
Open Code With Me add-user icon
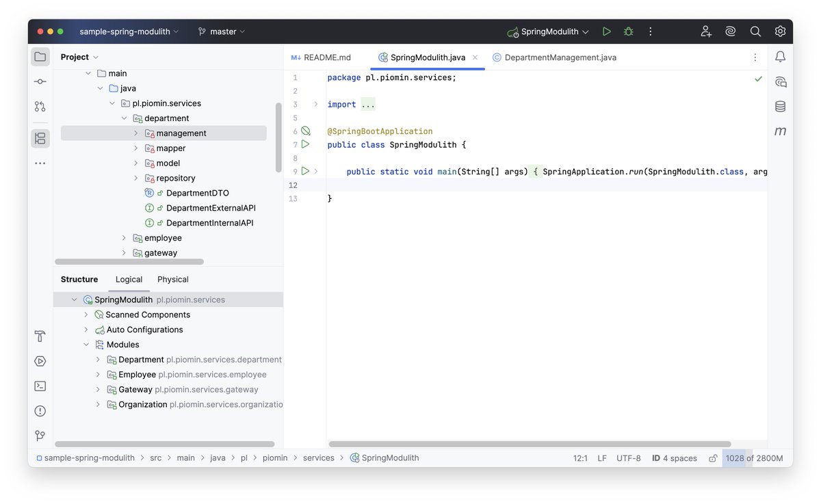pos(706,31)
